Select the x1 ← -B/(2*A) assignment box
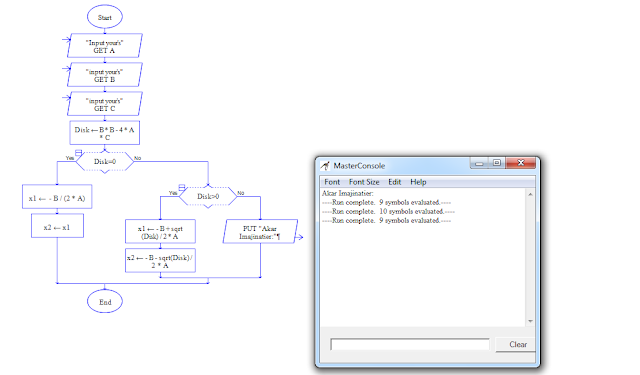This screenshot has width=640, height=375. (x=57, y=197)
